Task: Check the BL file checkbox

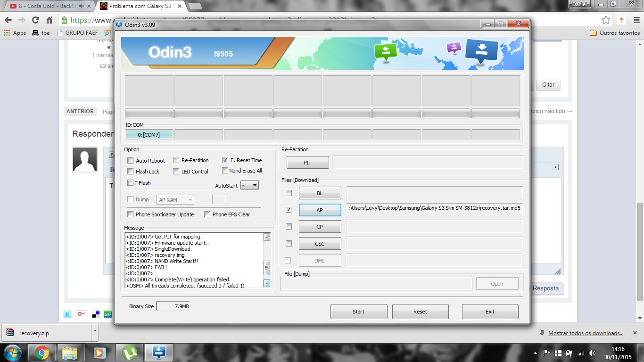Action: coord(289,193)
